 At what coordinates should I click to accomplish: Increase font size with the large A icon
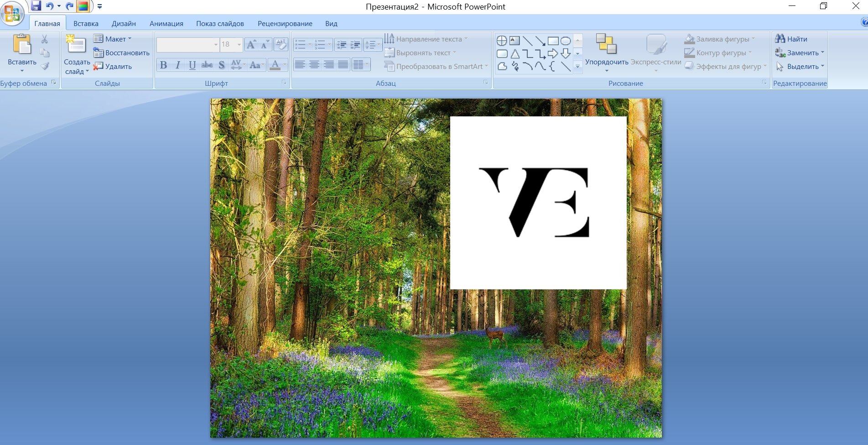tap(251, 44)
